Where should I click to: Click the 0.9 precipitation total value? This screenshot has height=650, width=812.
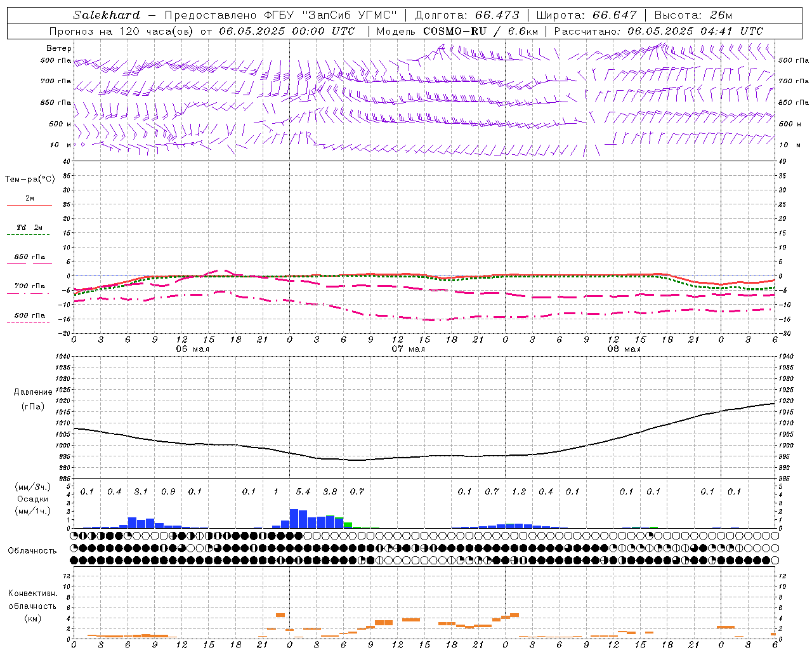click(168, 492)
